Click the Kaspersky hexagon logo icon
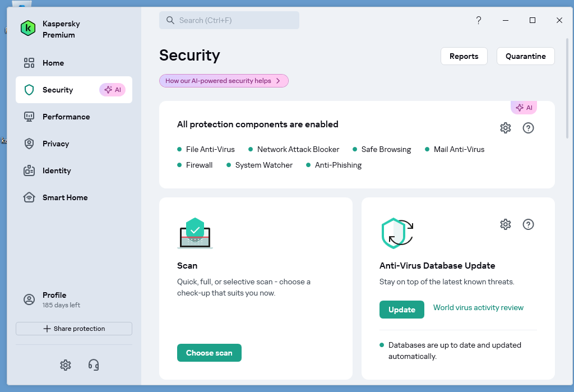Image resolution: width=574 pixels, height=392 pixels. click(28, 28)
